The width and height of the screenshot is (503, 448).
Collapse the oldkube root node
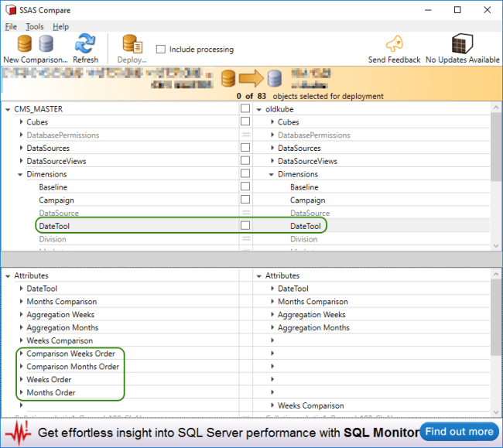click(259, 110)
